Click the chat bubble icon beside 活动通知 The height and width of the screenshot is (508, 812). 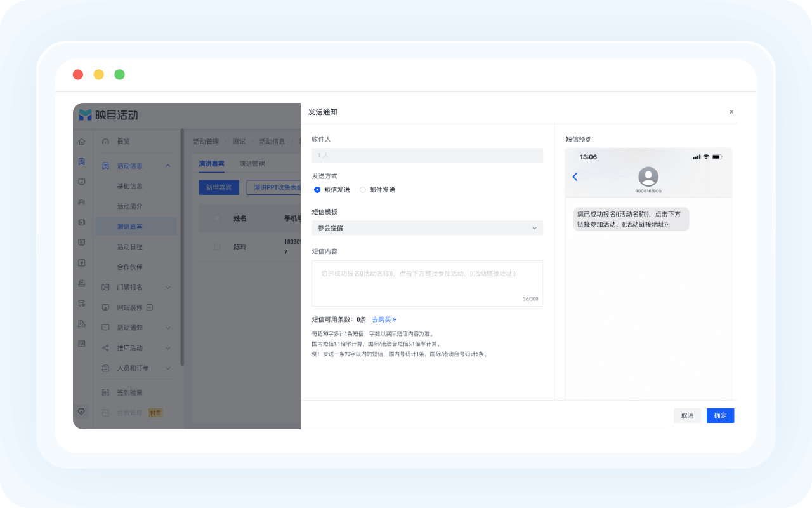click(x=105, y=328)
